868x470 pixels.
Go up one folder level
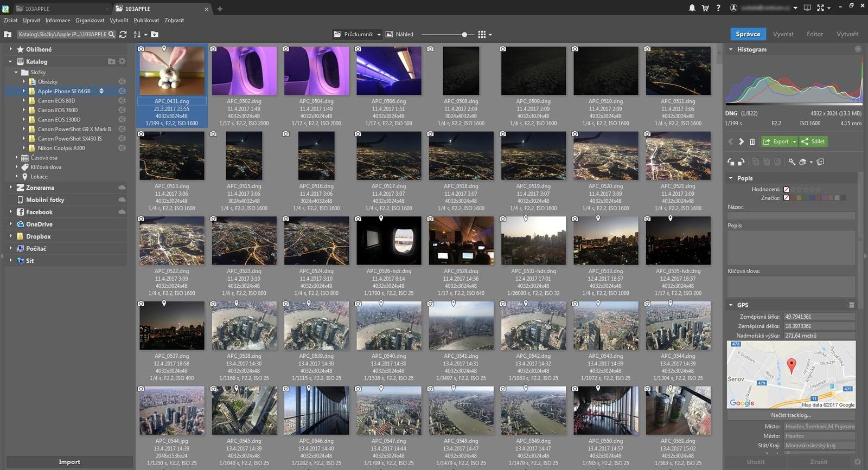8,35
